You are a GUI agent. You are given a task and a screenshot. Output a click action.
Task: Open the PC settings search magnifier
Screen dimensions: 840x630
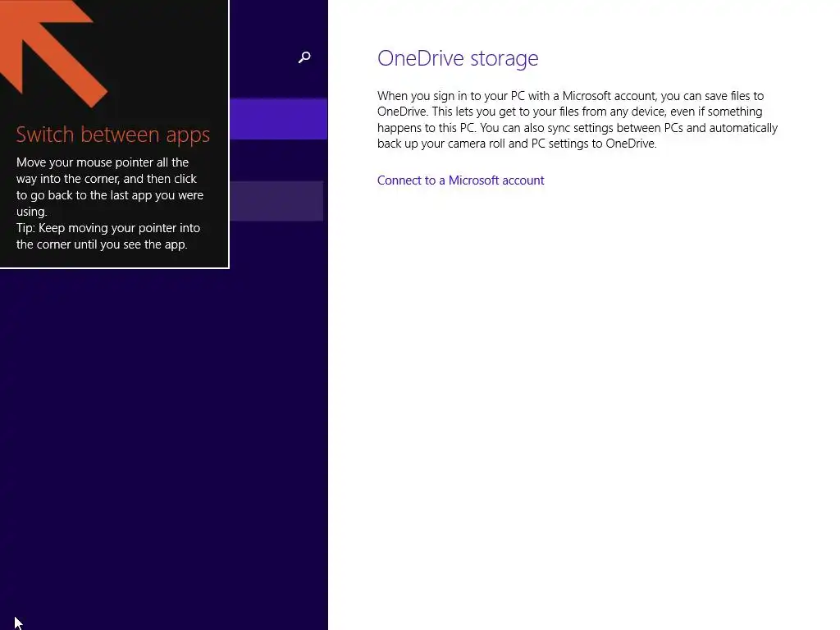[304, 57]
